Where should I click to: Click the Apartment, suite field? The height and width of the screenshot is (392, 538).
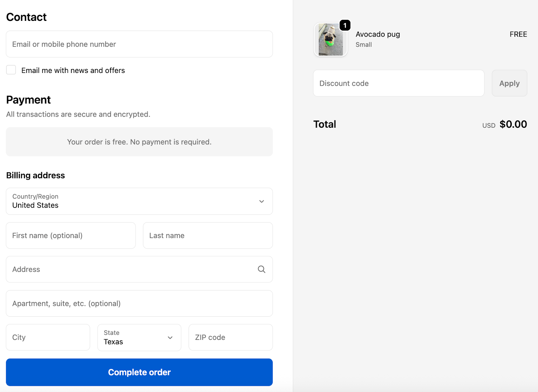(x=139, y=303)
